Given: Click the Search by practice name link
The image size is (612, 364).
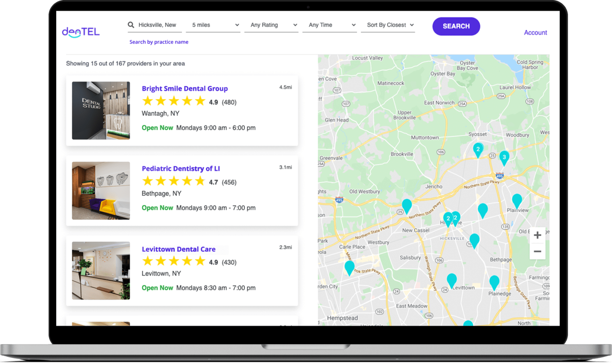Looking at the screenshot, I should coord(159,41).
